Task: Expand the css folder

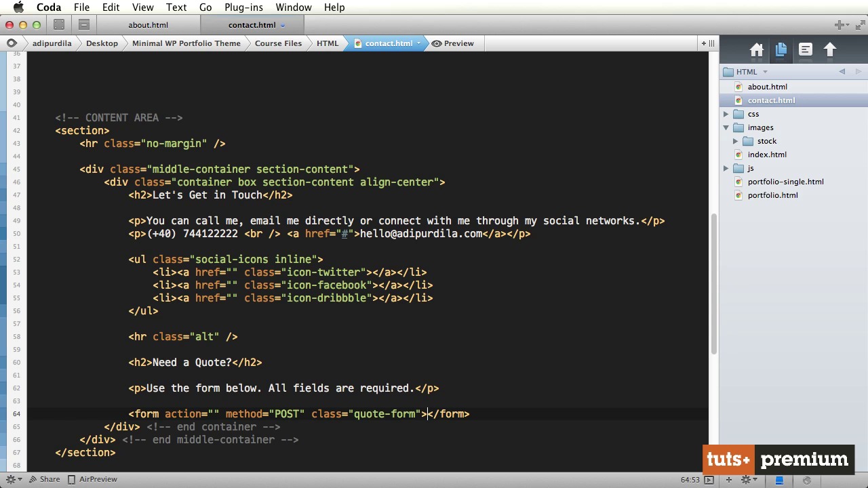Action: coord(726,114)
